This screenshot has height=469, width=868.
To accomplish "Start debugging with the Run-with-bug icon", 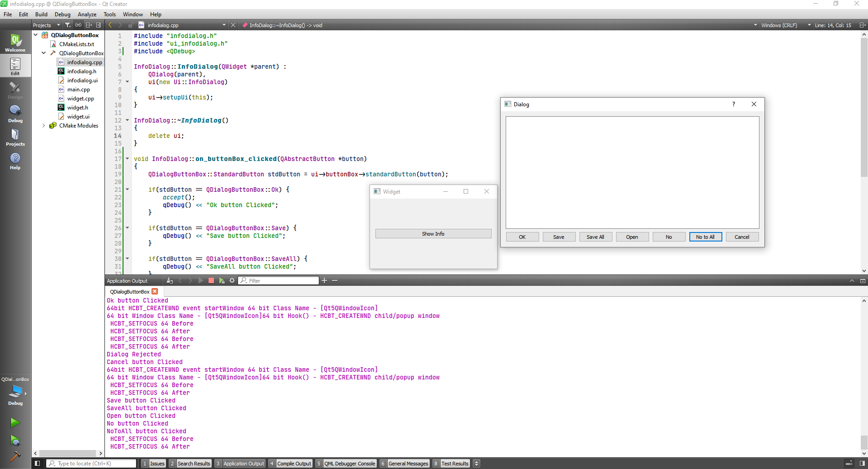I will click(x=15, y=440).
